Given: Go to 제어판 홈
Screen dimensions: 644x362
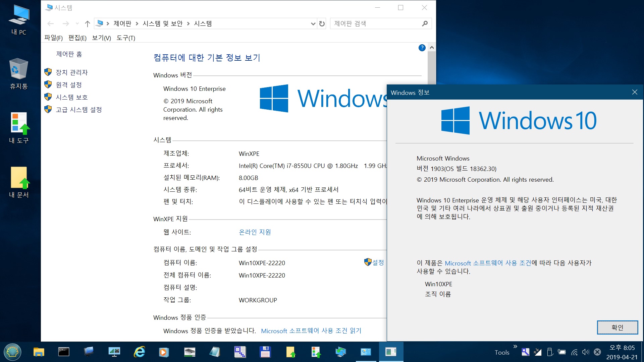Looking at the screenshot, I should (69, 54).
